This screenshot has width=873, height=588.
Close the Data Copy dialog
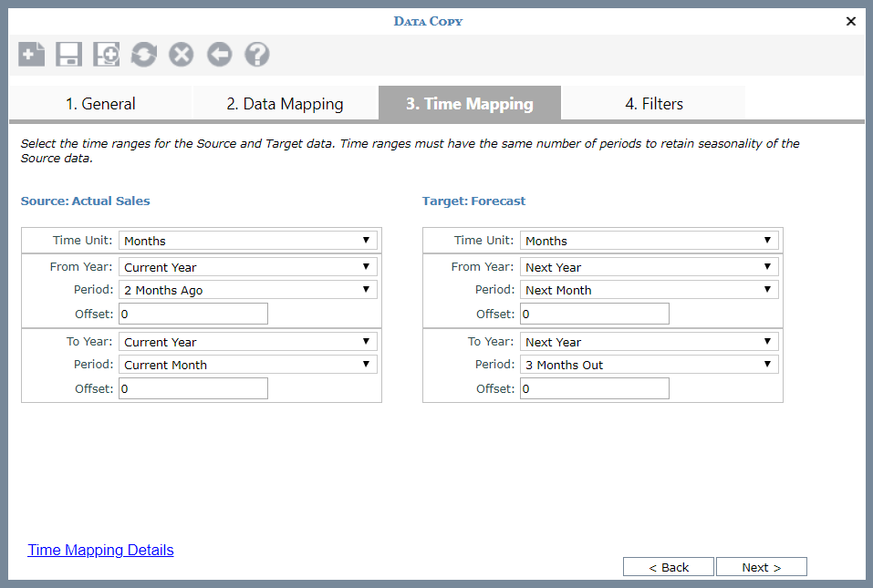851,21
